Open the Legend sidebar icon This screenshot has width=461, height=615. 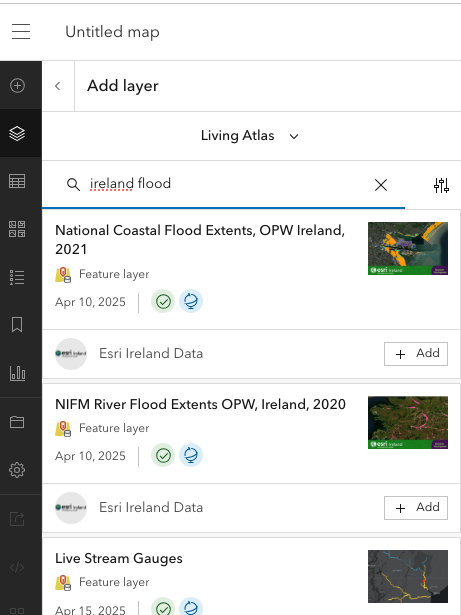(x=17, y=277)
